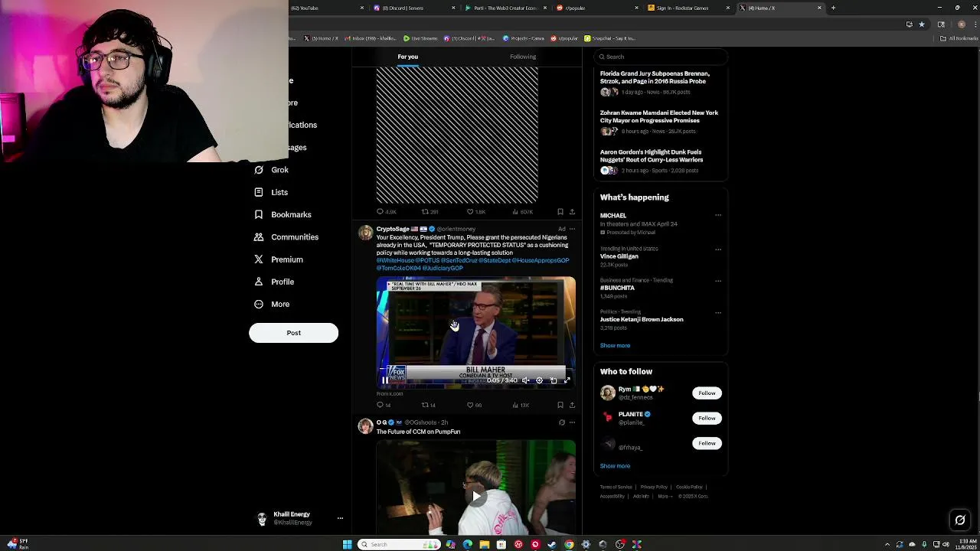Pause the Bill Maher video
Image resolution: width=980 pixels, height=551 pixels.
384,380
